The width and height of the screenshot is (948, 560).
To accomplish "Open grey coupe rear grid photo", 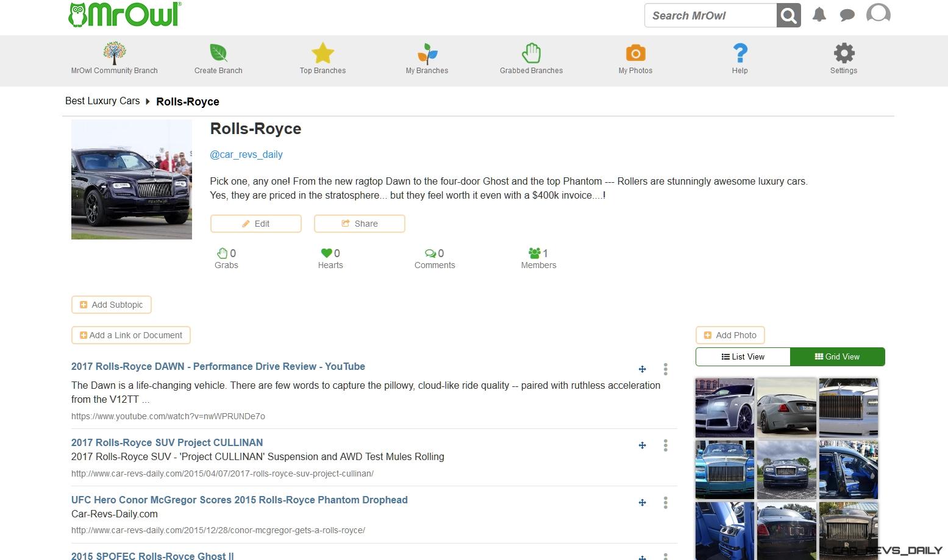I will (786, 408).
